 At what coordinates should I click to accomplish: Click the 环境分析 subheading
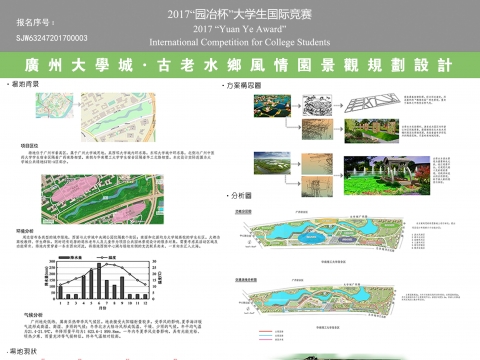pos(25,231)
